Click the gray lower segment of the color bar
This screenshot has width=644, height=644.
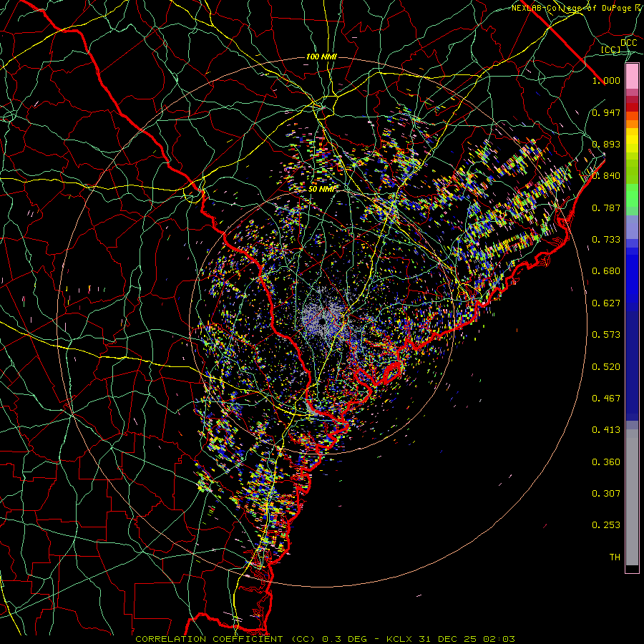[x=632, y=497]
